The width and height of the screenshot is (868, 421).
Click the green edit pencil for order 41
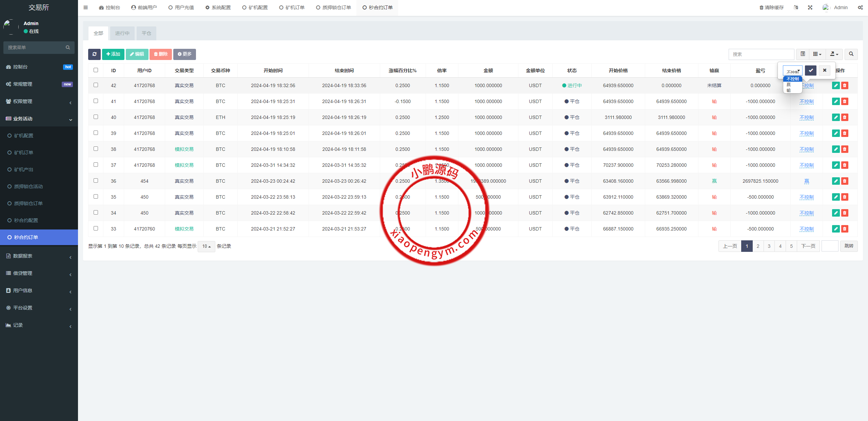click(836, 101)
